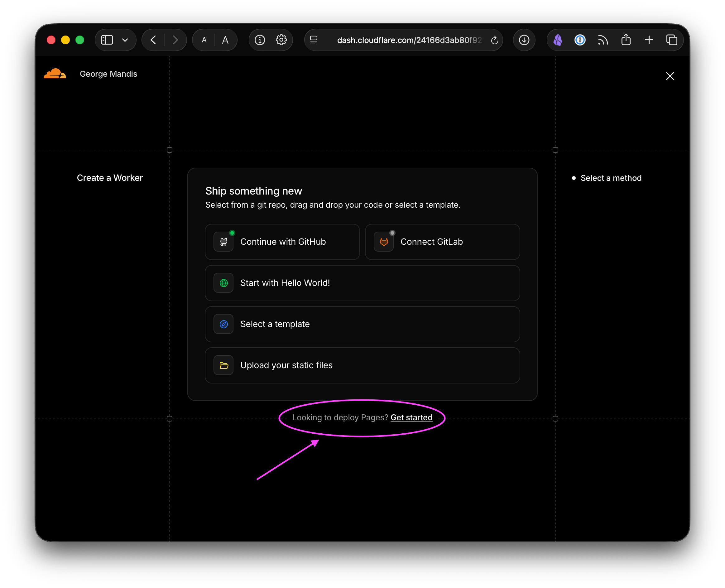Choose Upload your static files
Image resolution: width=725 pixels, height=588 pixels.
[x=362, y=365]
